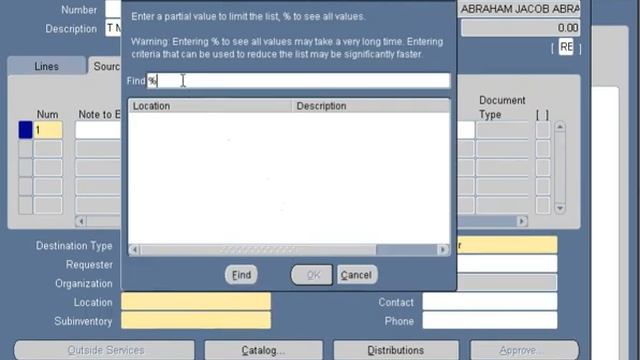Click the yellow field beside Destination Type
This screenshot has height=360, width=640.
pos(507,245)
